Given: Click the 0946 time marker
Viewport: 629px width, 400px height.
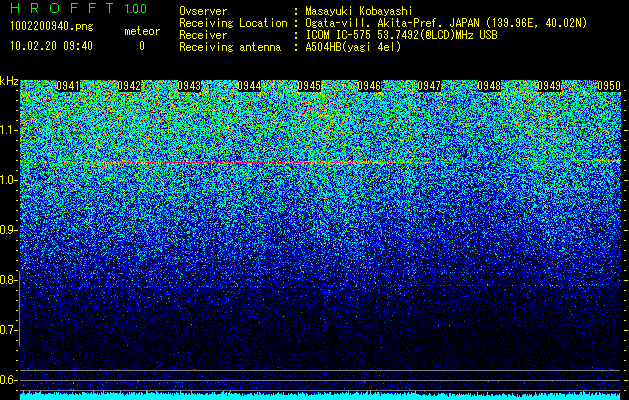Looking at the screenshot, I should pyautogui.click(x=369, y=86).
